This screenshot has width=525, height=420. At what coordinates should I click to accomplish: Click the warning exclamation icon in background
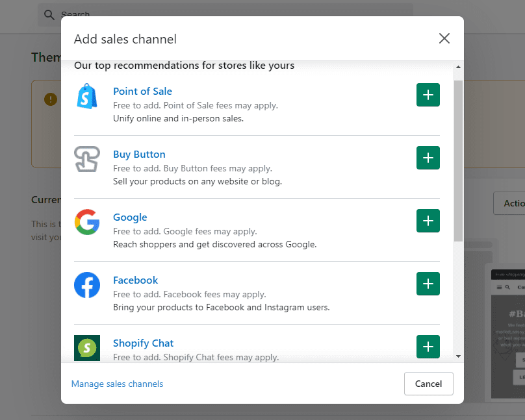[51, 99]
